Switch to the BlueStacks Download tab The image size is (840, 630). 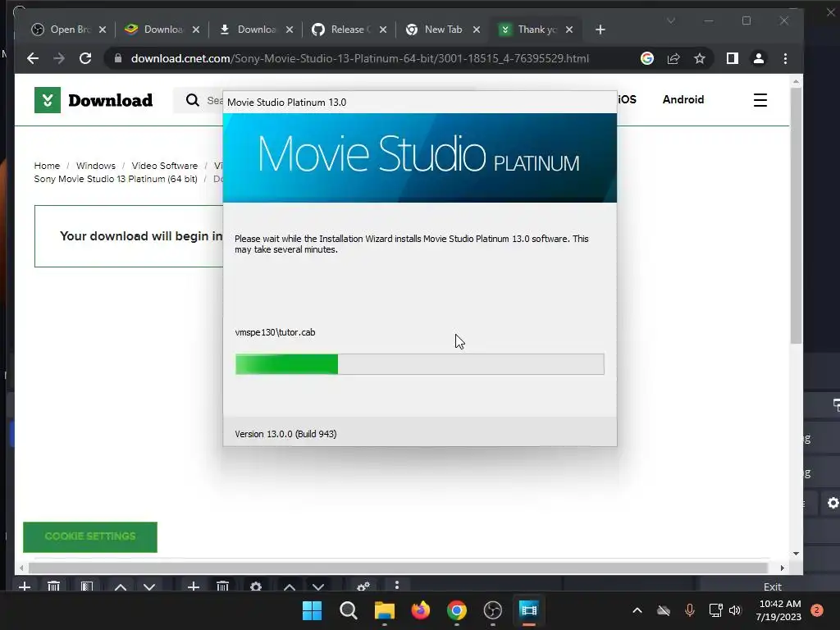[x=161, y=30]
